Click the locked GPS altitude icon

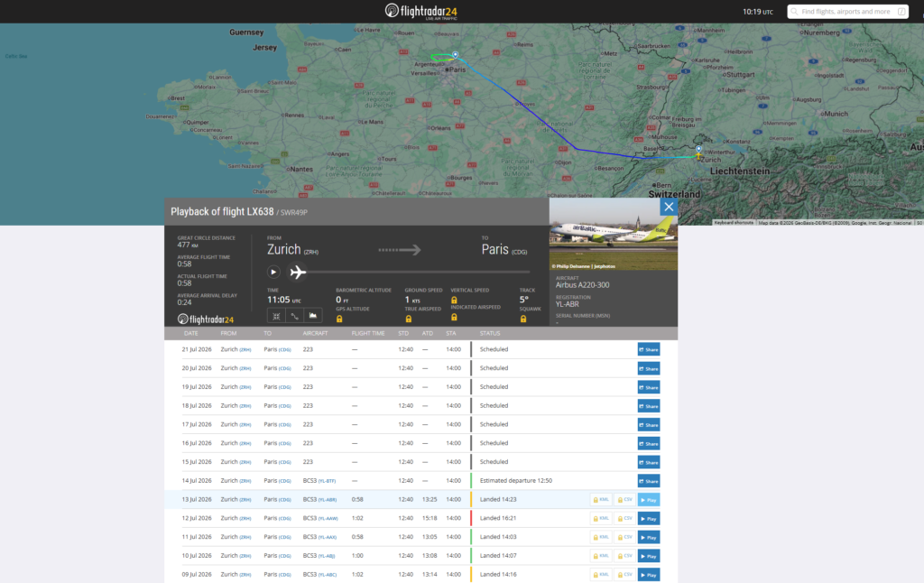[339, 319]
